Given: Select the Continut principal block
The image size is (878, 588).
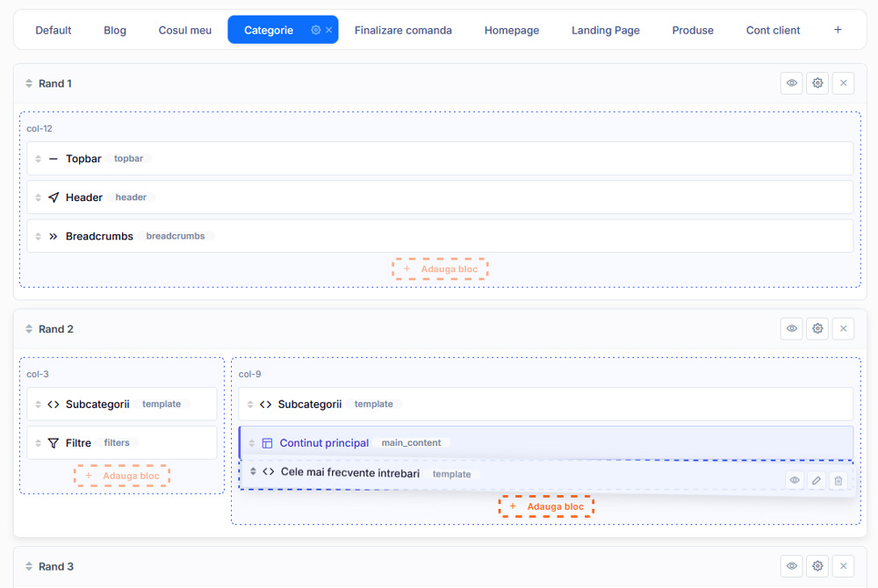Looking at the screenshot, I should tap(546, 442).
